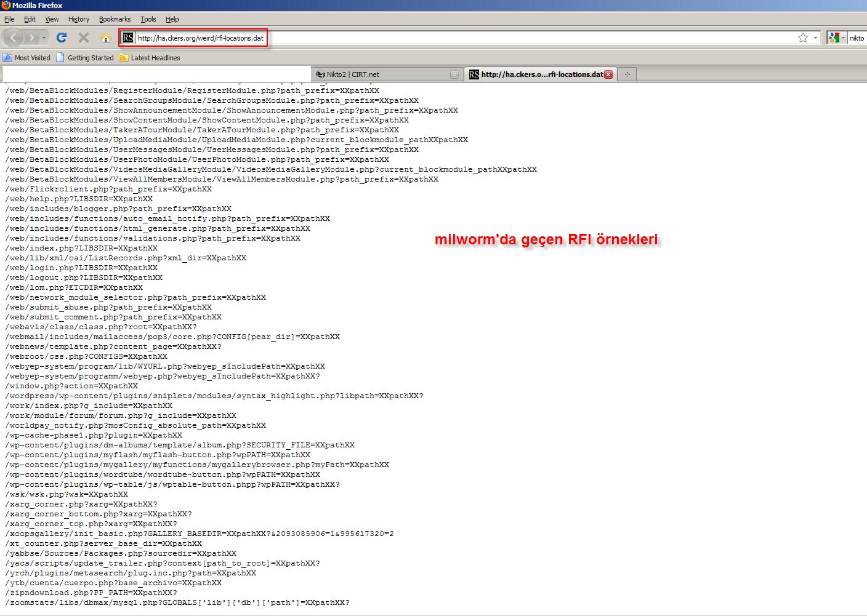Click the /work/index.php?g_include line

pos(89,406)
